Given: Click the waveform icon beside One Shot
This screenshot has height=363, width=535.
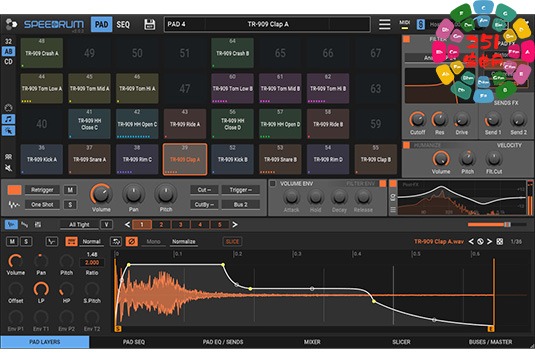Looking at the screenshot, I should [14, 205].
